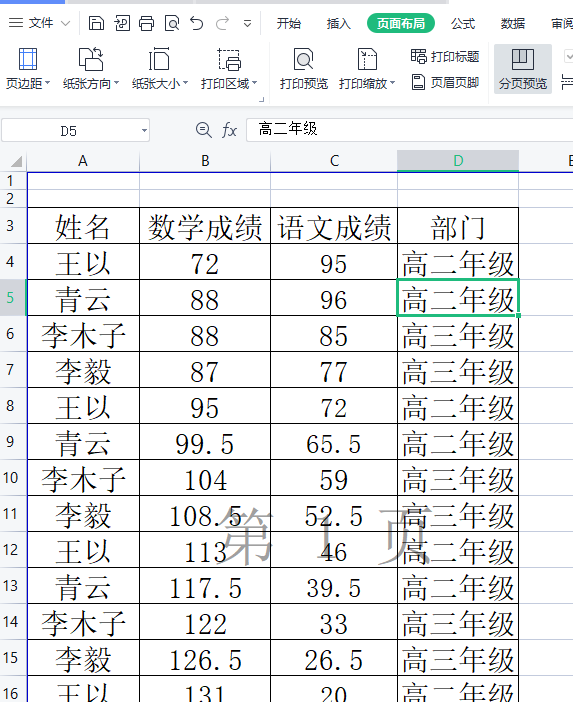Click cell C5 with value 96
The width and height of the screenshot is (573, 702).
click(x=334, y=299)
